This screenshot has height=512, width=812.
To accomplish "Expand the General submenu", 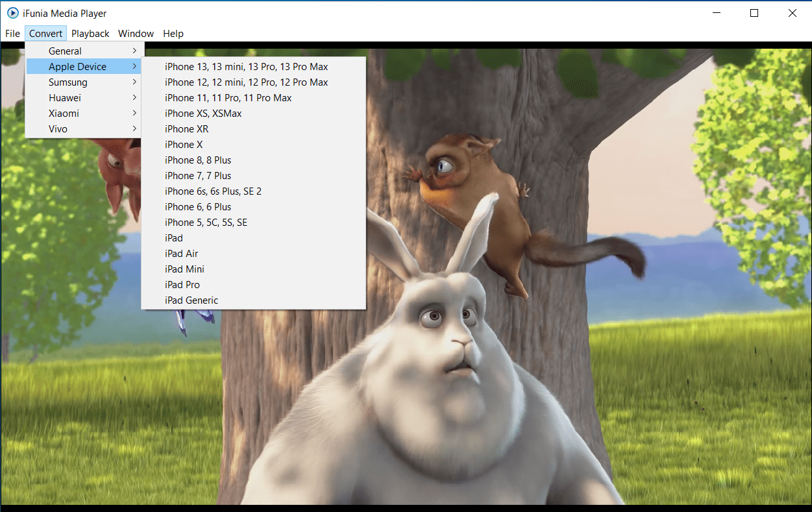I will 84,51.
